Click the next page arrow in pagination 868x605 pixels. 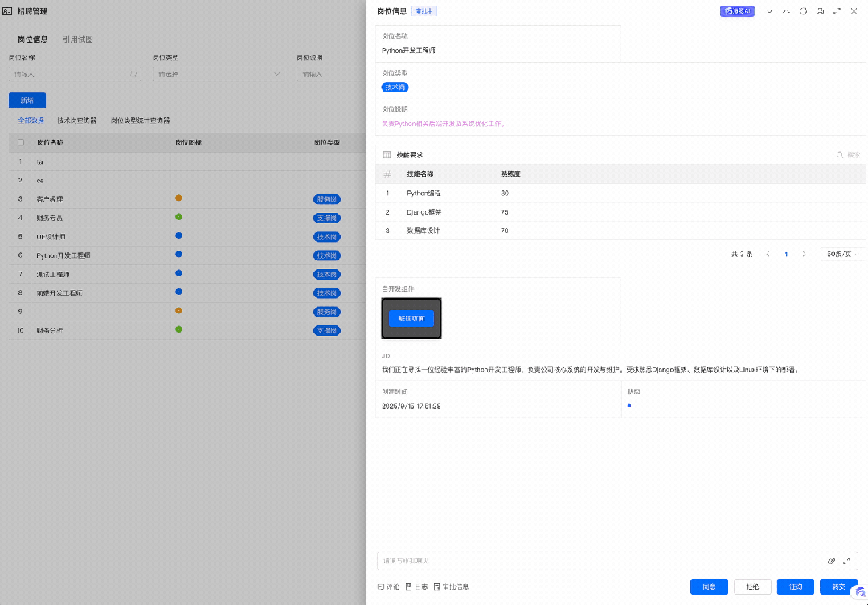(804, 254)
